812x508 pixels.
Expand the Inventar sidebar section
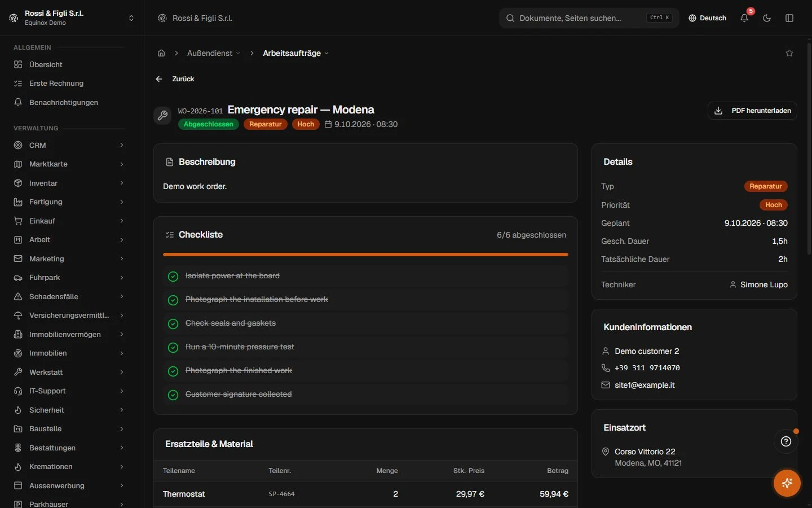click(x=69, y=183)
